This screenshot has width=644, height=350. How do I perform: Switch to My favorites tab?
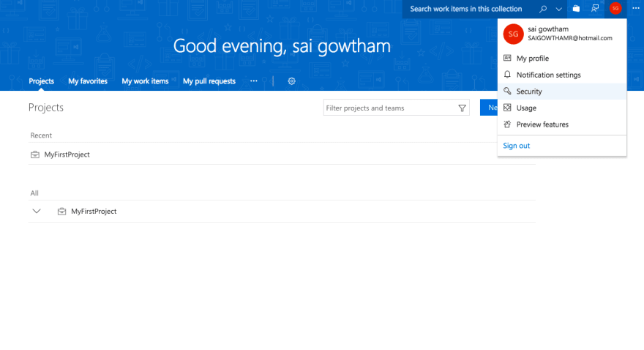point(88,81)
